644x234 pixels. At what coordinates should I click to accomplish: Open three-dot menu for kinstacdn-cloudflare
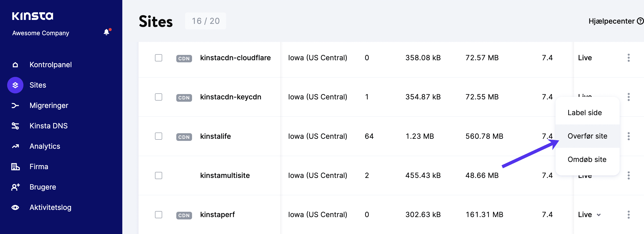pyautogui.click(x=628, y=58)
